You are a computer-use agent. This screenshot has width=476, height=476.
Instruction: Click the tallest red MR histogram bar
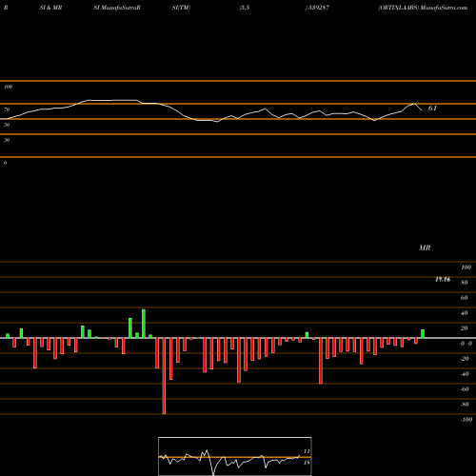(x=164, y=376)
